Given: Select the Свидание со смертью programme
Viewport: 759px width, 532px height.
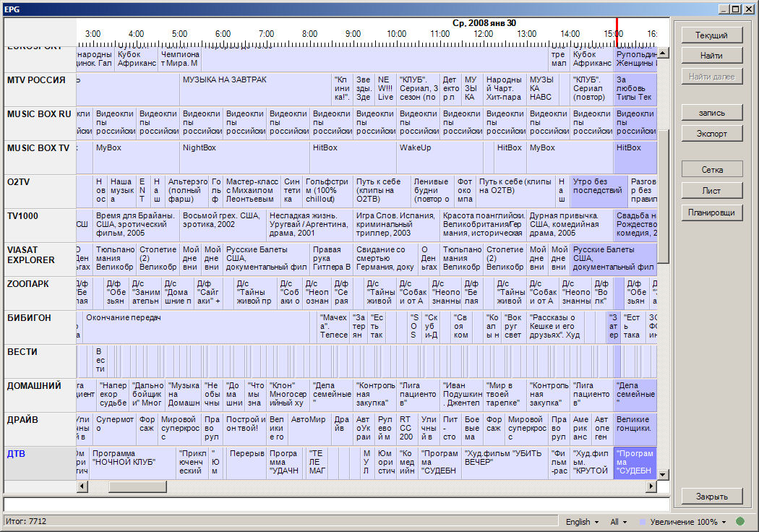Looking at the screenshot, I should coord(385,259).
